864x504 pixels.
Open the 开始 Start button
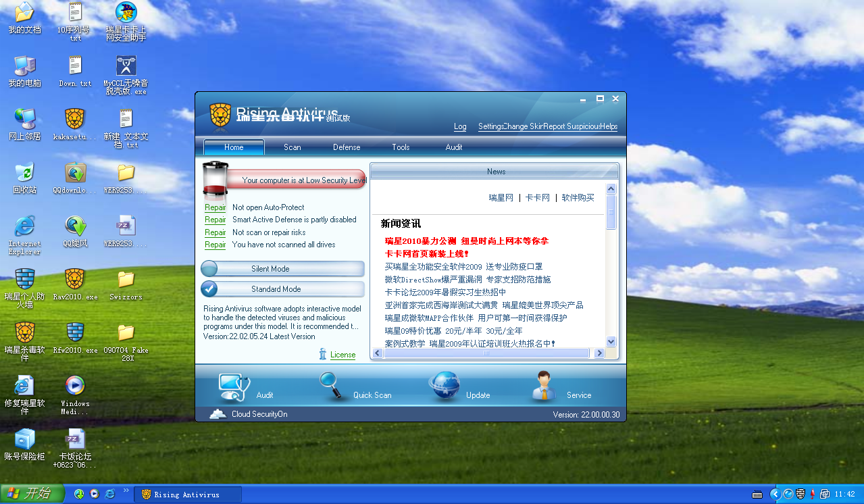(x=31, y=494)
